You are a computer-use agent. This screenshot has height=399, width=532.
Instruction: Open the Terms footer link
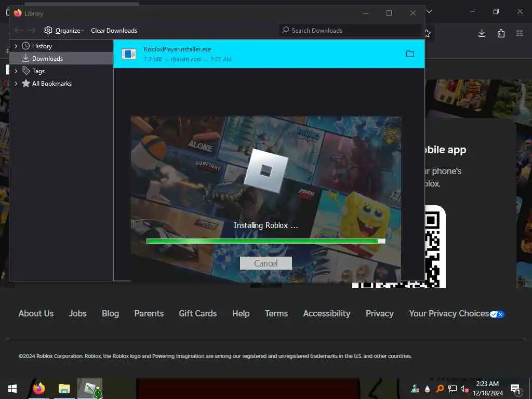[276, 313]
